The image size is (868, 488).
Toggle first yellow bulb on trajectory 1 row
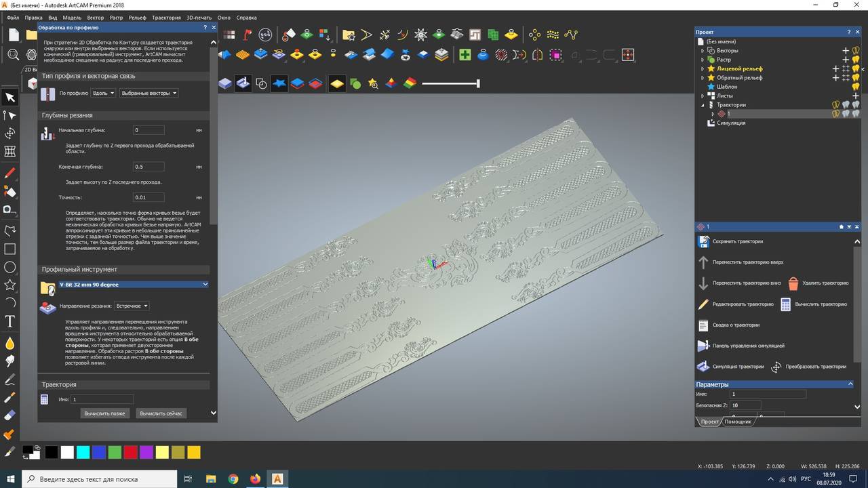(836, 114)
